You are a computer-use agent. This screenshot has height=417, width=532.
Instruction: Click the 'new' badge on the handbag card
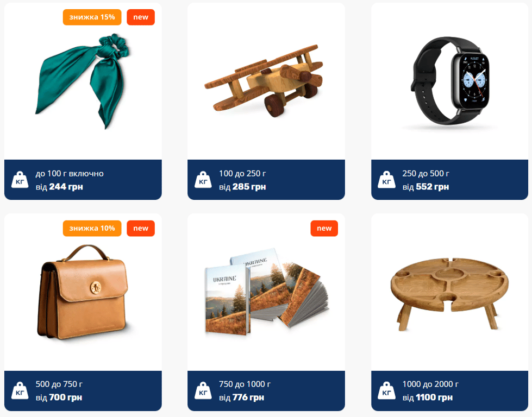coord(141,229)
